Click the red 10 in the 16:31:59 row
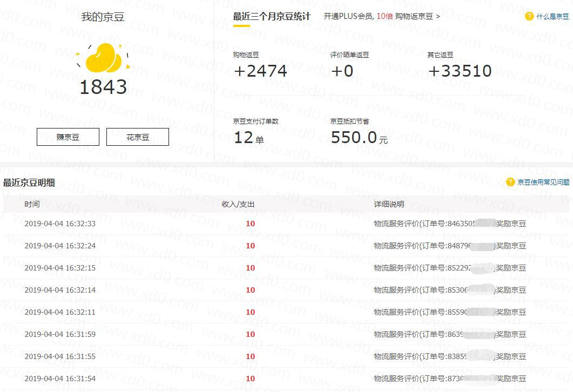573x392 pixels. 251,334
